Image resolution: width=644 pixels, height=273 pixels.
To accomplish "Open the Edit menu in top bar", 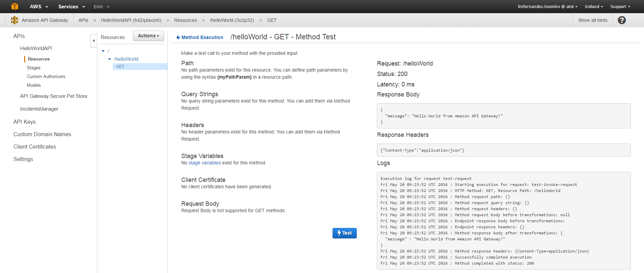I will (x=101, y=6).
